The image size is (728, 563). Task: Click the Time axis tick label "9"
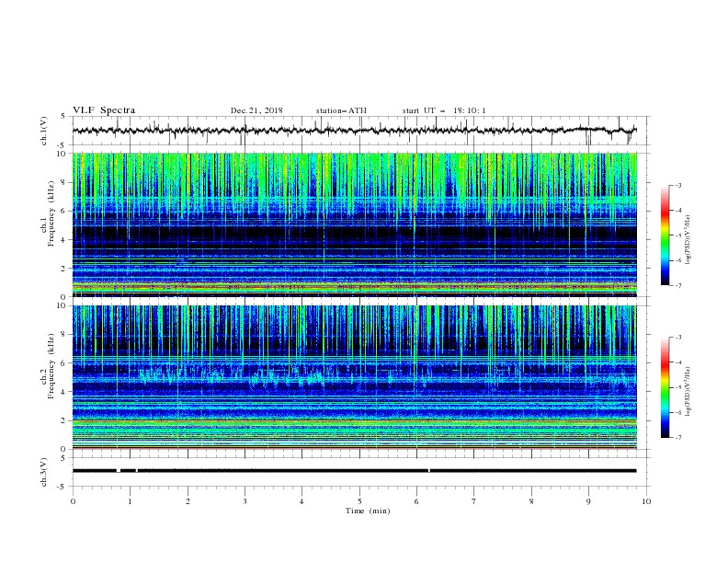(588, 501)
